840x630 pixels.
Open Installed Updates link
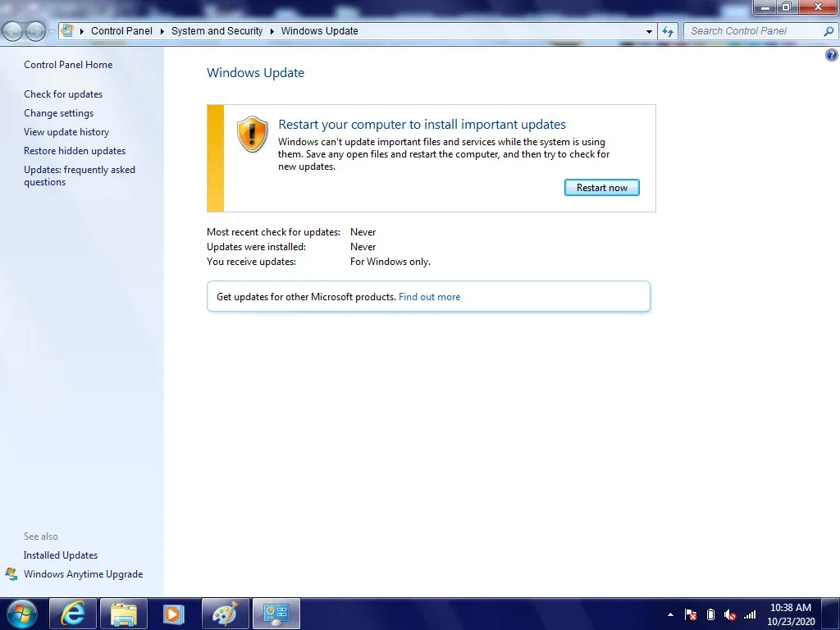61,555
